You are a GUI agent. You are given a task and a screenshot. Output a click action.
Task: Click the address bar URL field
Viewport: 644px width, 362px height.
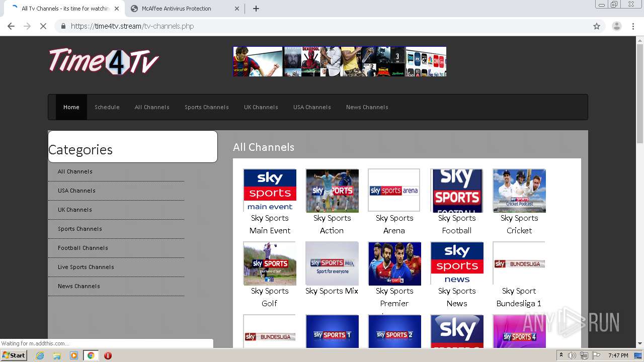[x=302, y=26]
